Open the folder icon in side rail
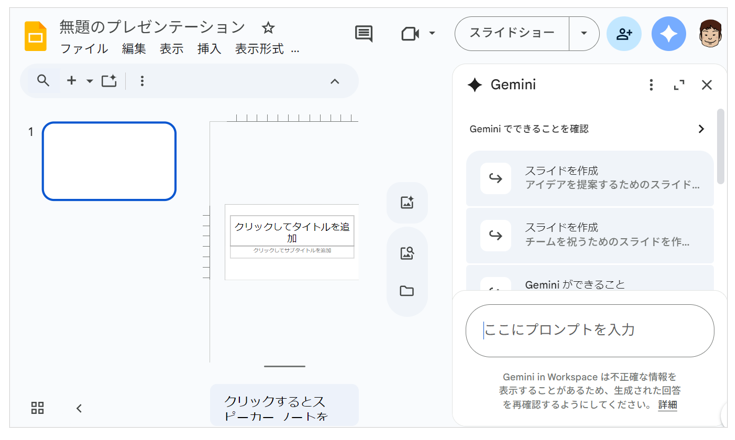 pos(407,291)
